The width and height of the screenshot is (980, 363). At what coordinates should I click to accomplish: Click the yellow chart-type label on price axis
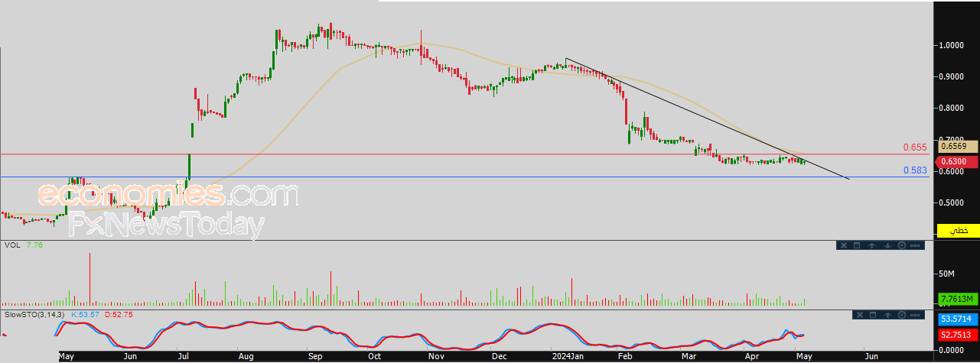pos(959,230)
